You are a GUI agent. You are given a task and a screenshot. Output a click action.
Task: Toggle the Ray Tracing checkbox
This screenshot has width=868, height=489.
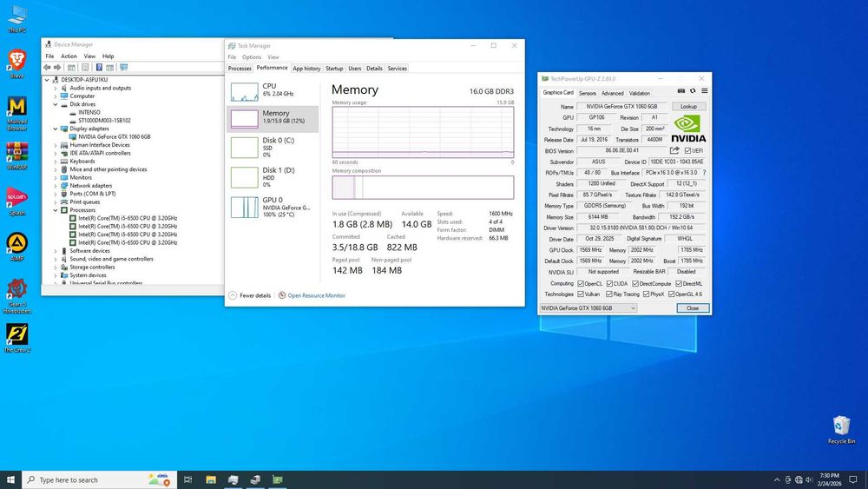coord(609,294)
